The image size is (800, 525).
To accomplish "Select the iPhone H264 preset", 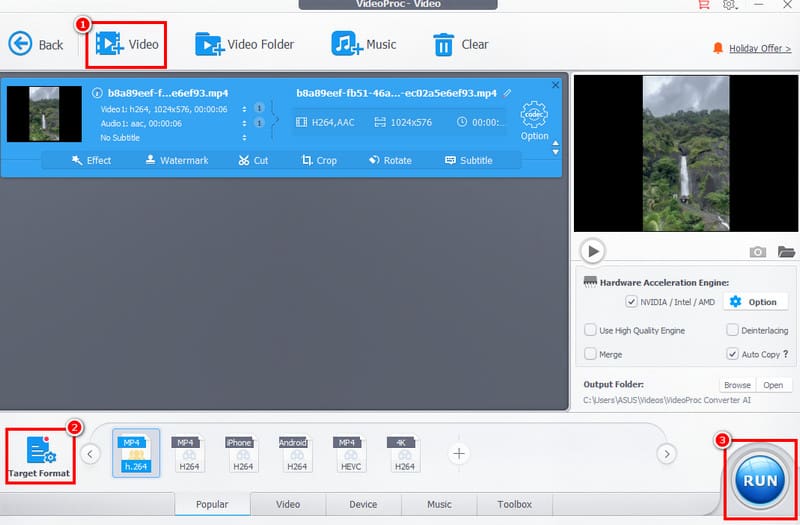I will [x=239, y=453].
